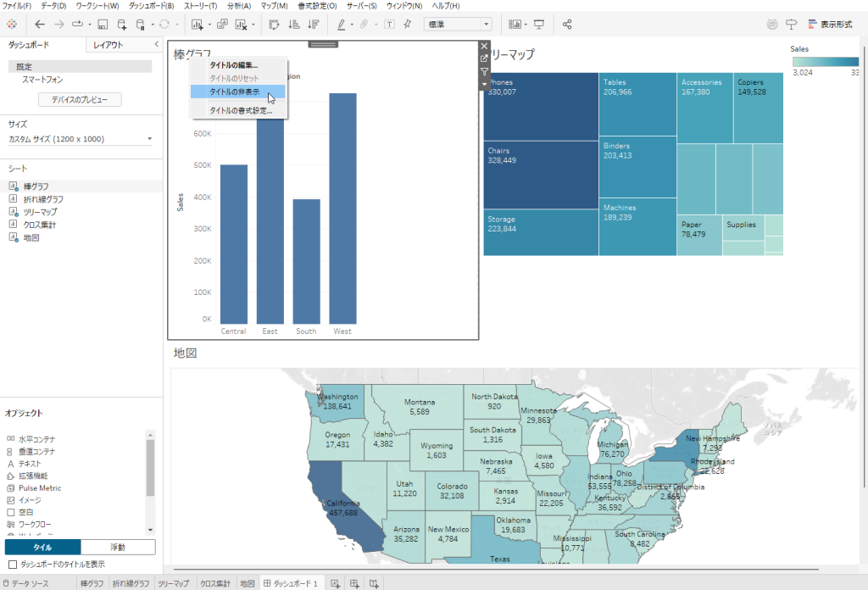Viewport: 868px width, 590px height.
Task: Click the new story icon at bottom
Action: tap(373, 583)
